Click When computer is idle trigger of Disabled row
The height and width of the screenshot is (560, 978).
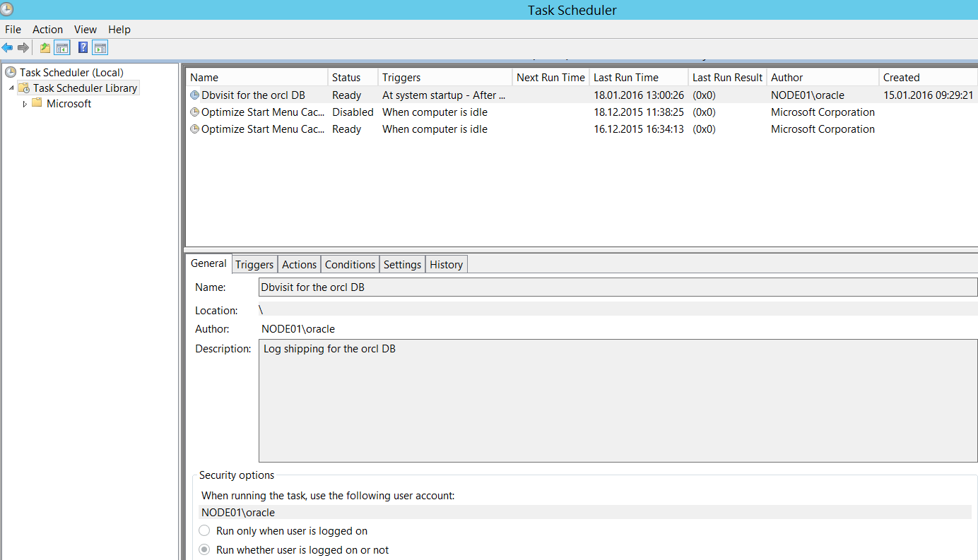(435, 112)
